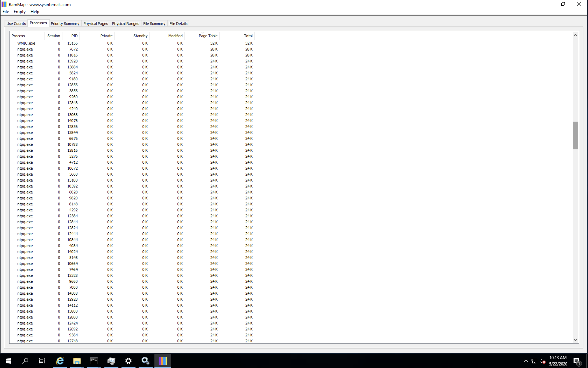588x368 pixels.
Task: Sort by the Page Table column header
Action: pyautogui.click(x=202, y=36)
